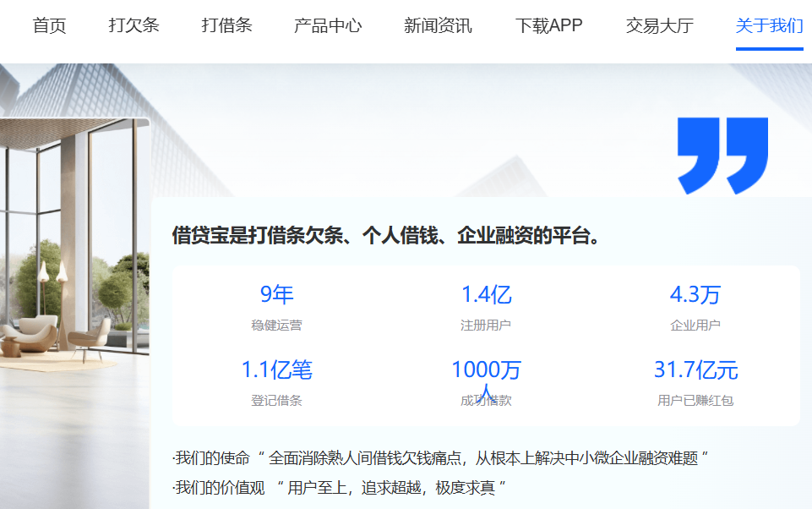Viewport: 812px width, 509px height.
Task: Select 产品中心 in the navigation bar
Action: click(x=328, y=25)
